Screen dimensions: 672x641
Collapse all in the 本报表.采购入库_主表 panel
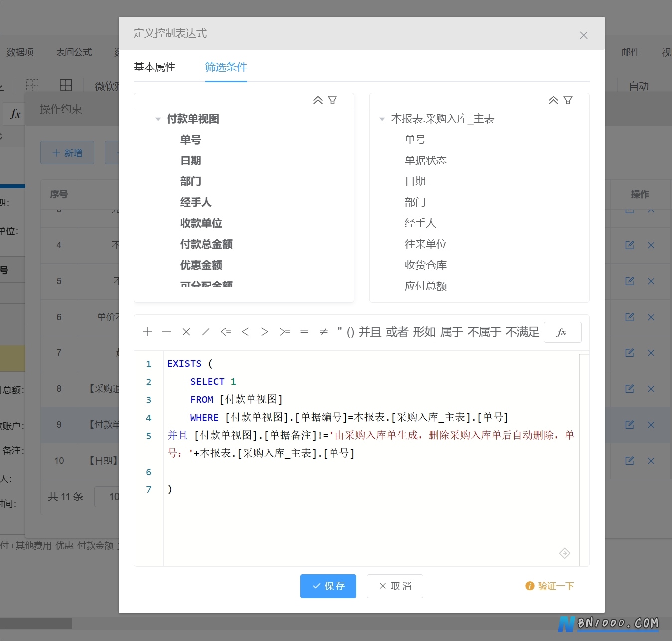553,100
